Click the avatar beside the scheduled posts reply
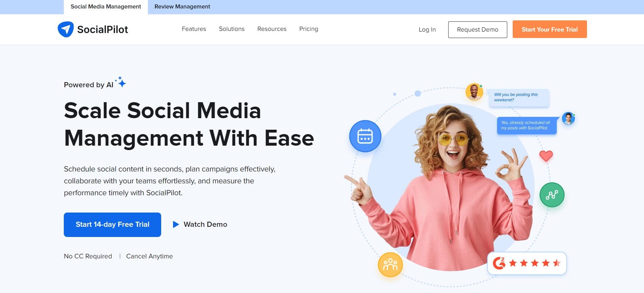The width and height of the screenshot is (644, 293). pos(568,118)
